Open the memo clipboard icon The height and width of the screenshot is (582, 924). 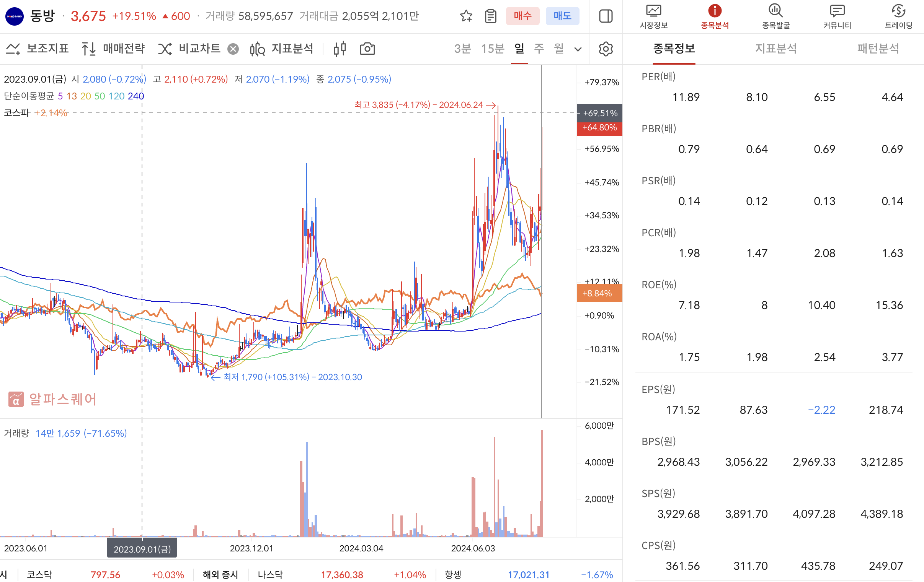(490, 16)
